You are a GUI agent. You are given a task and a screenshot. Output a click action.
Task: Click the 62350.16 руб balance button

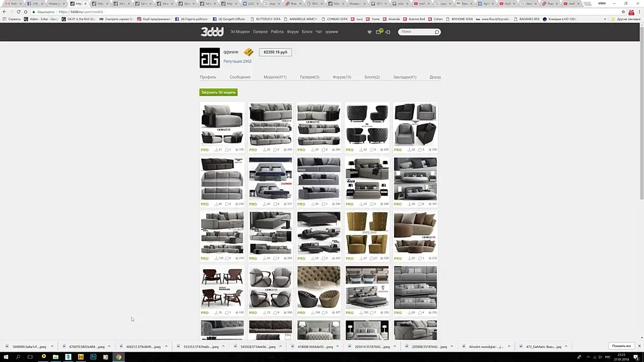[x=275, y=52]
